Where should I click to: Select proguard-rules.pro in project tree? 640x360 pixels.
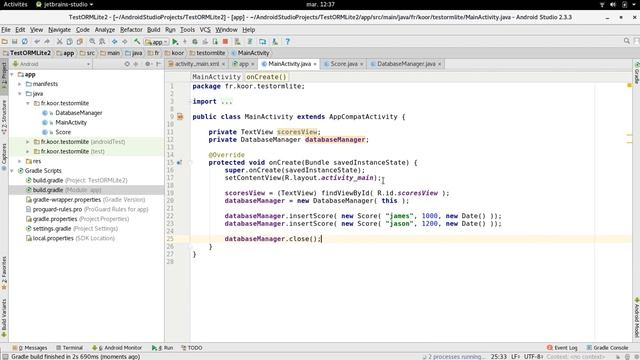pos(58,209)
